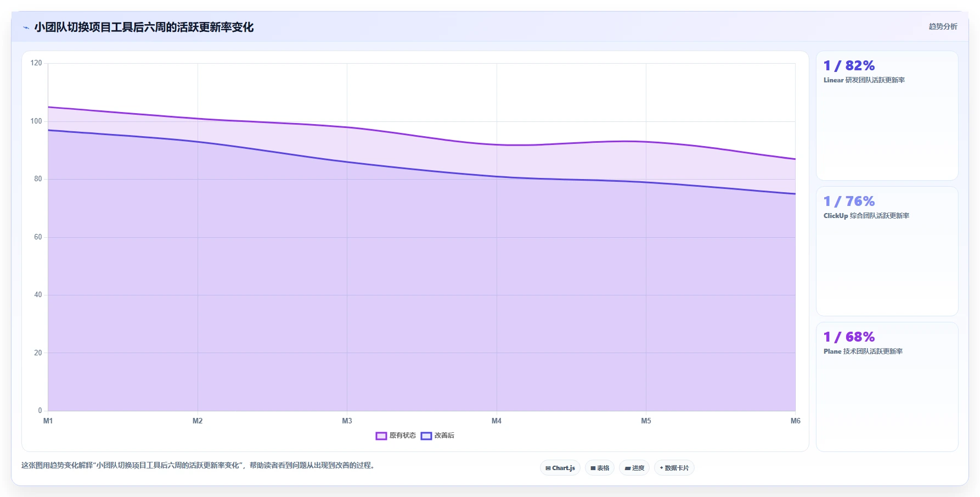Click the 1 / 68% card value
Image resolution: width=980 pixels, height=497 pixels.
pyautogui.click(x=849, y=337)
